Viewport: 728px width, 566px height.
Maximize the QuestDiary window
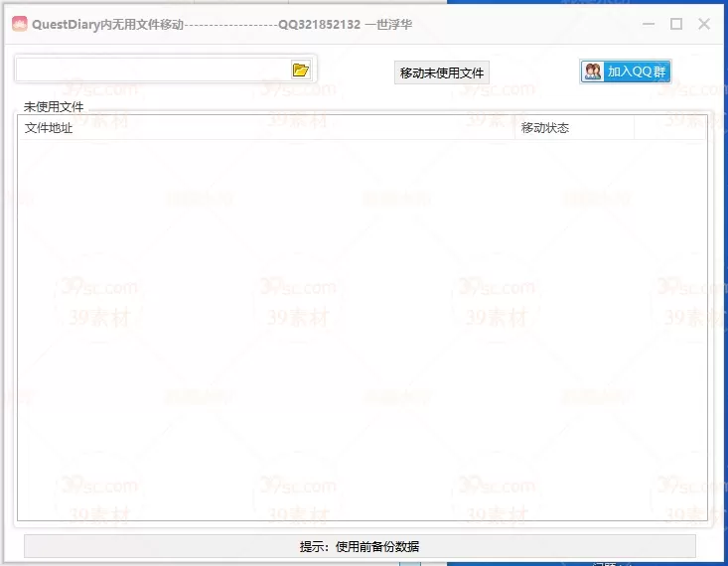(x=676, y=24)
